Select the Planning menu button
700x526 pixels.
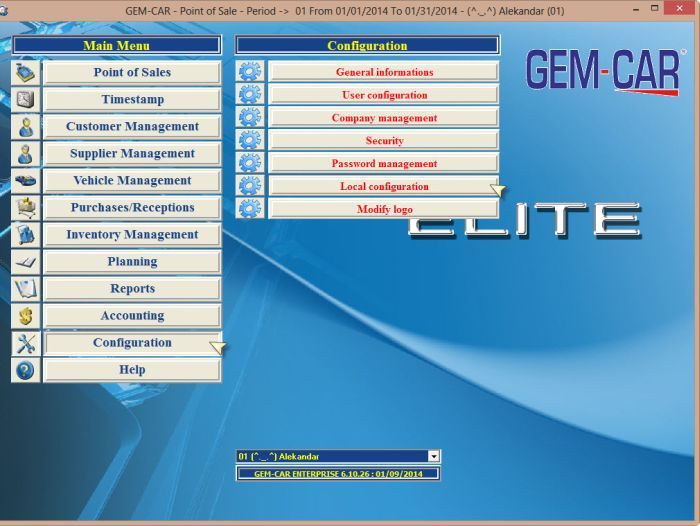pos(132,262)
